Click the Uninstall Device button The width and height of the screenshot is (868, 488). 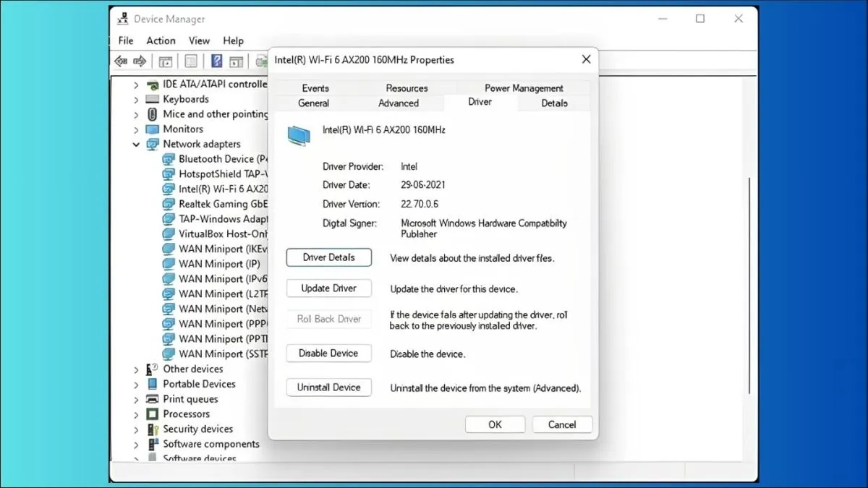[329, 388]
